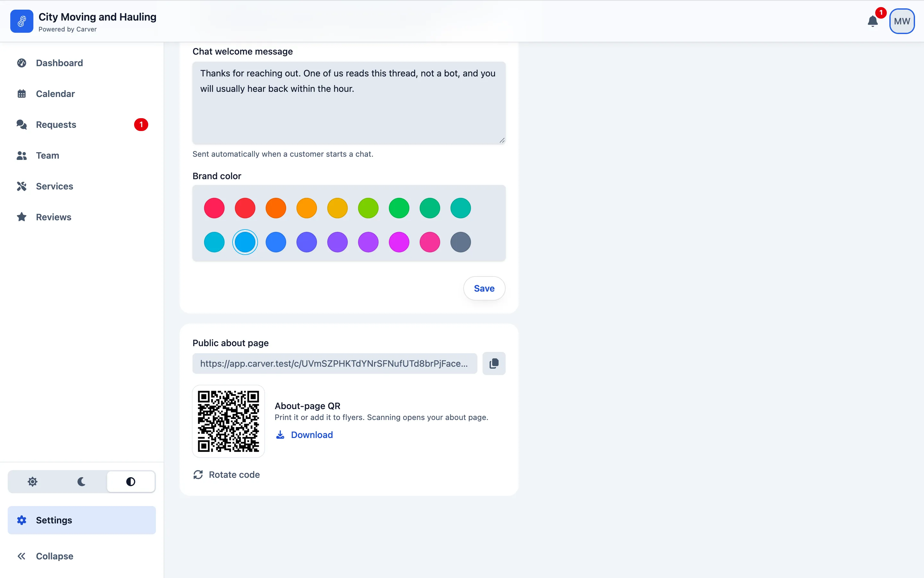
Task: Click the Dashboard gauge icon
Action: pos(22,63)
